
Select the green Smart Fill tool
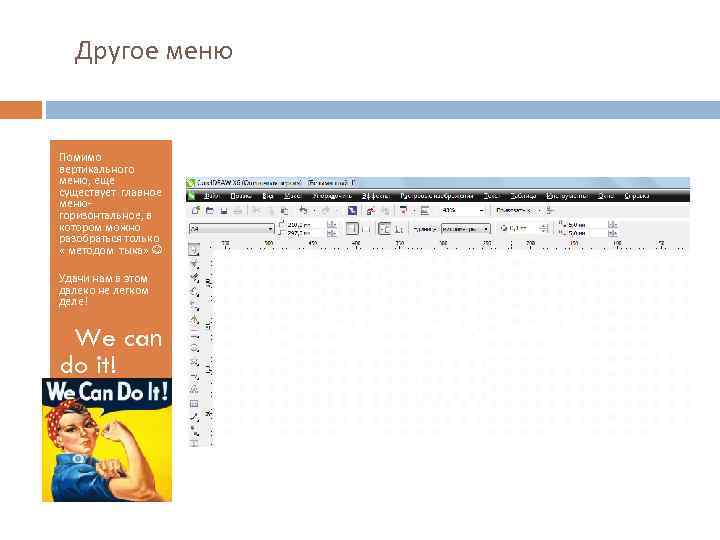point(194,319)
